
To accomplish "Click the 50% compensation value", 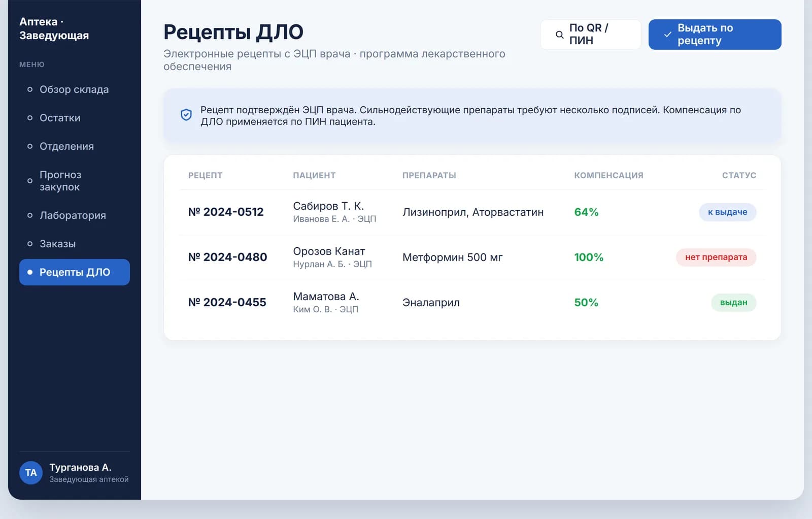I will tap(586, 303).
